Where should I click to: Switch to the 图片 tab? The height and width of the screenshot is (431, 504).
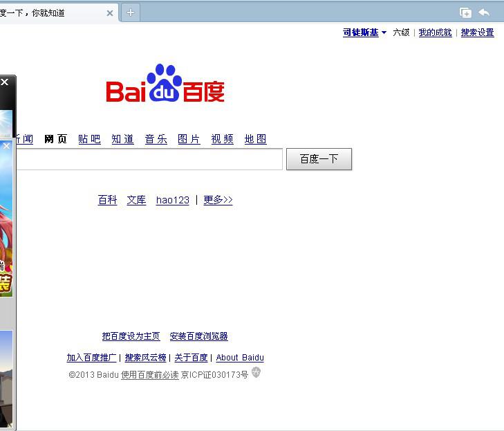(189, 139)
